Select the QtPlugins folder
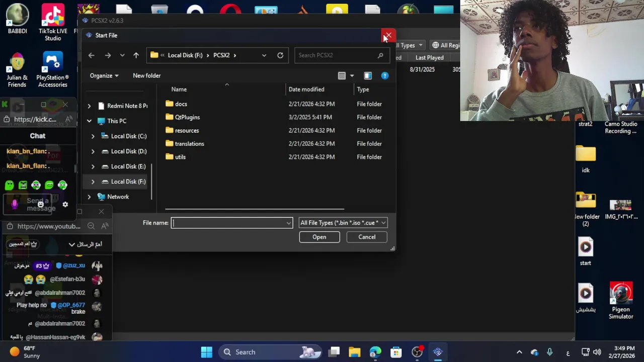 [187, 117]
